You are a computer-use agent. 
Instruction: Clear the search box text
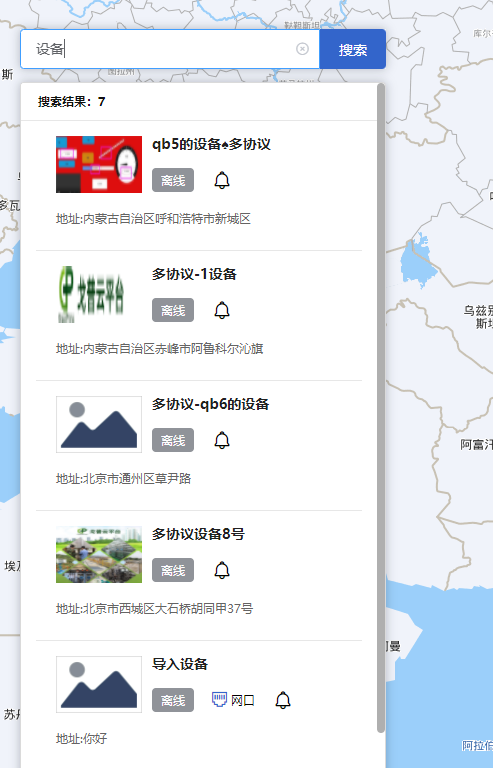(303, 48)
